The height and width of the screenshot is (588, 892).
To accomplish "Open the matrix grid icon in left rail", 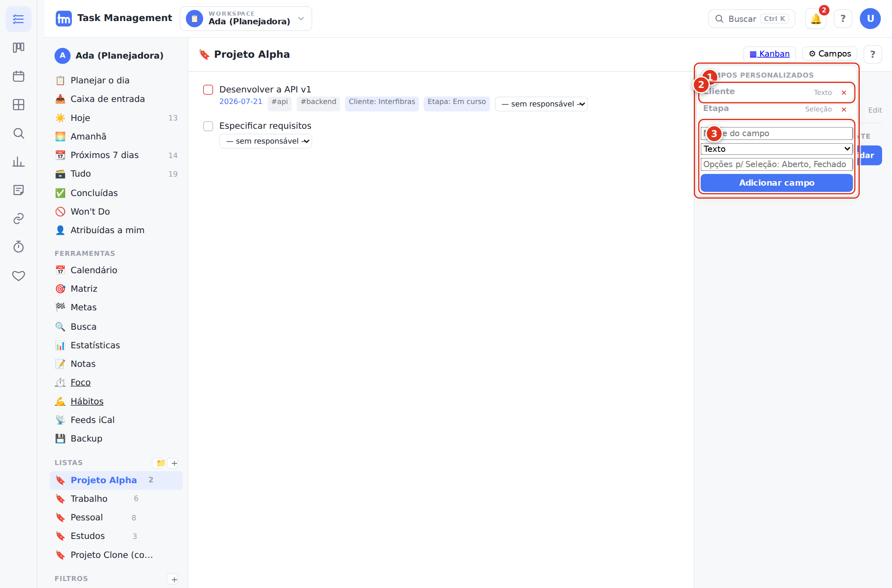I will click(x=19, y=104).
